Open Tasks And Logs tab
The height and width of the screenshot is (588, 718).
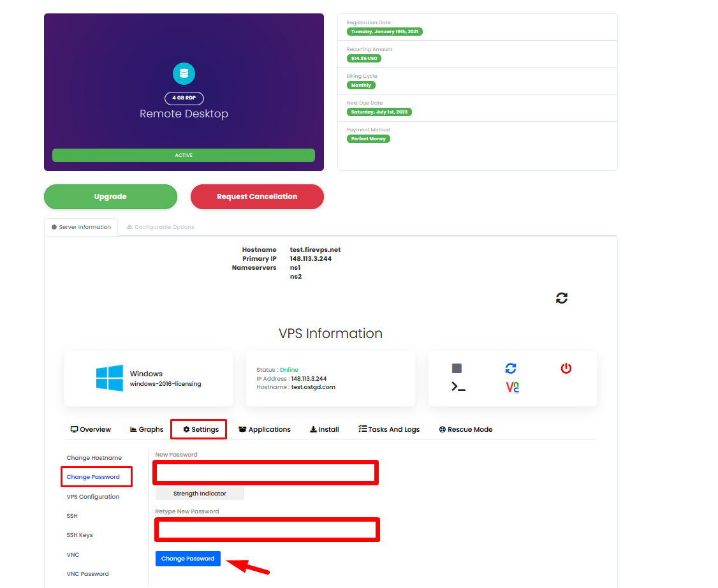click(x=389, y=429)
